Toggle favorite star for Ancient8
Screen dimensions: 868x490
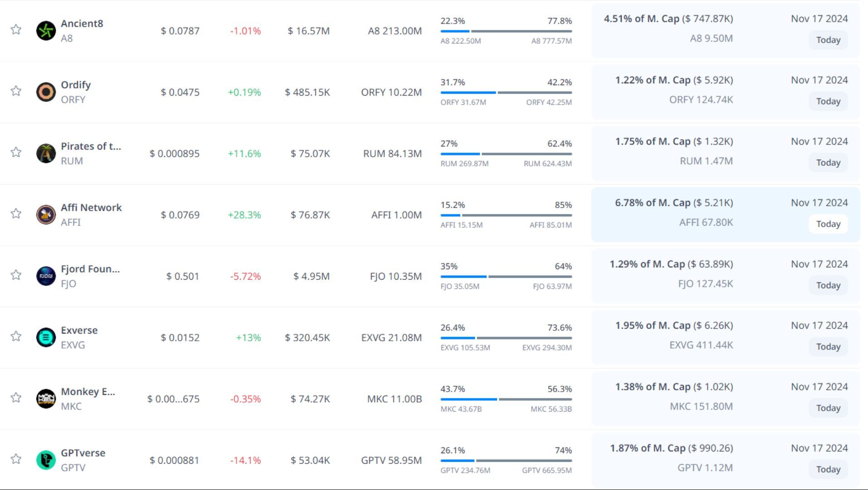tap(16, 30)
